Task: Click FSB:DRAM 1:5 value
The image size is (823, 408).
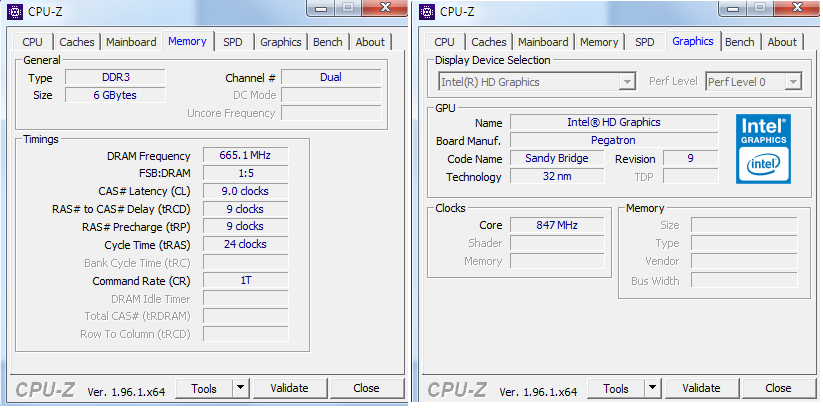Action: point(245,174)
